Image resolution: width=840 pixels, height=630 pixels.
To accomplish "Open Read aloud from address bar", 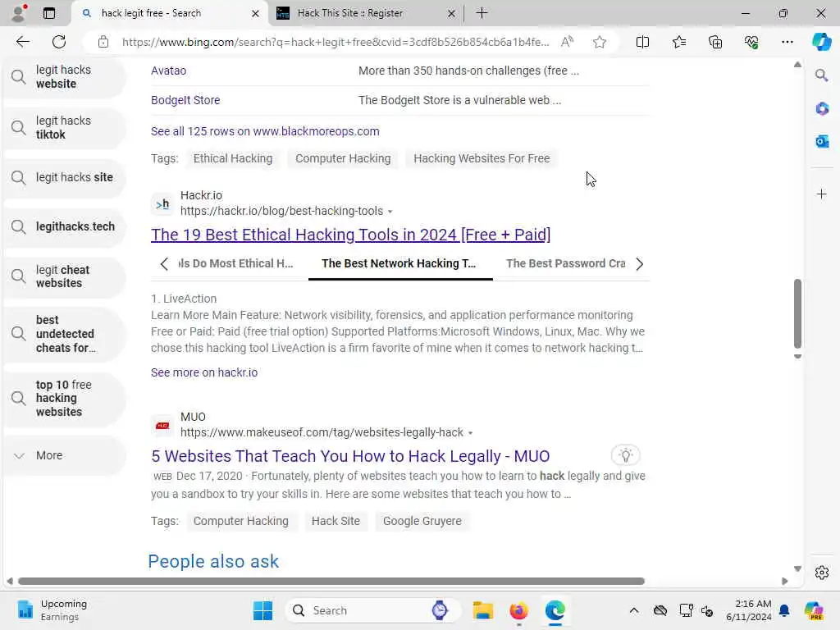I will [x=567, y=42].
